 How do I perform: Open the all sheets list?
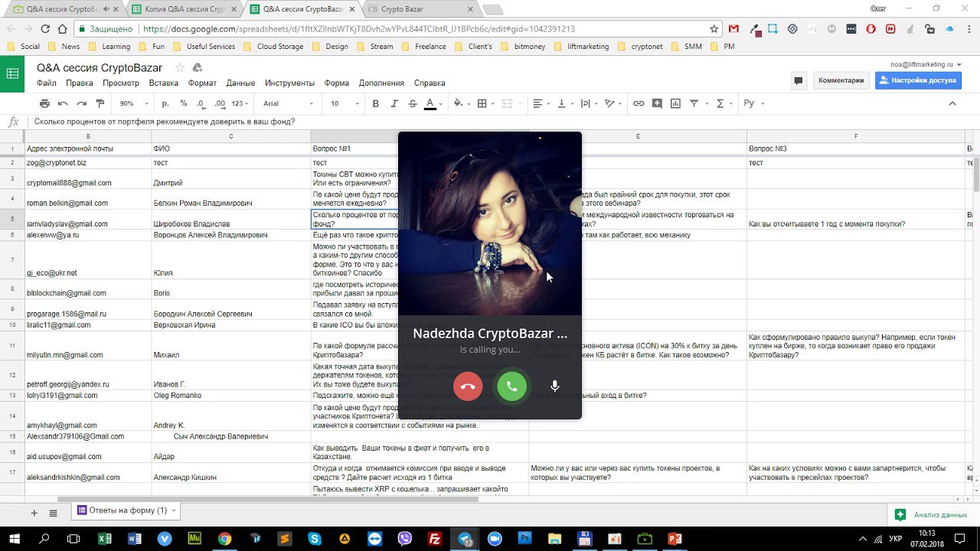click(54, 512)
